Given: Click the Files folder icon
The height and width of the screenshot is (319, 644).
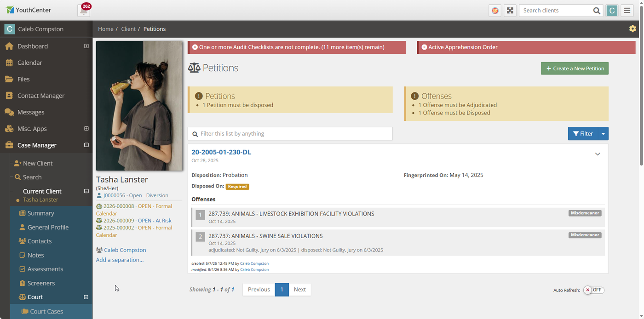Looking at the screenshot, I should (9, 79).
